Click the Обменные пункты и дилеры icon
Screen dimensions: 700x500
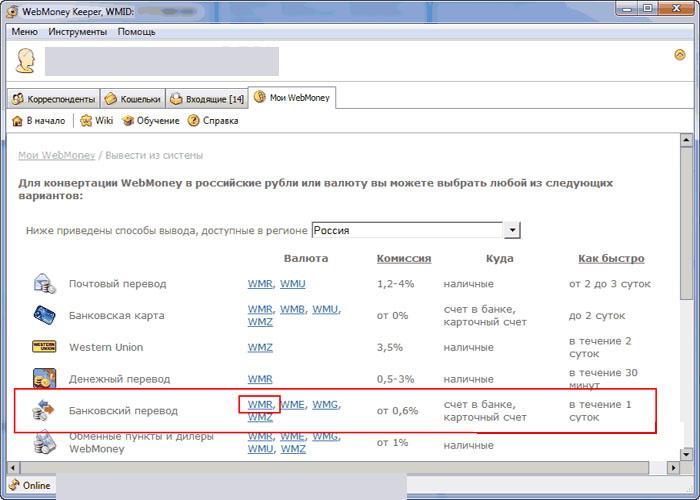45,442
